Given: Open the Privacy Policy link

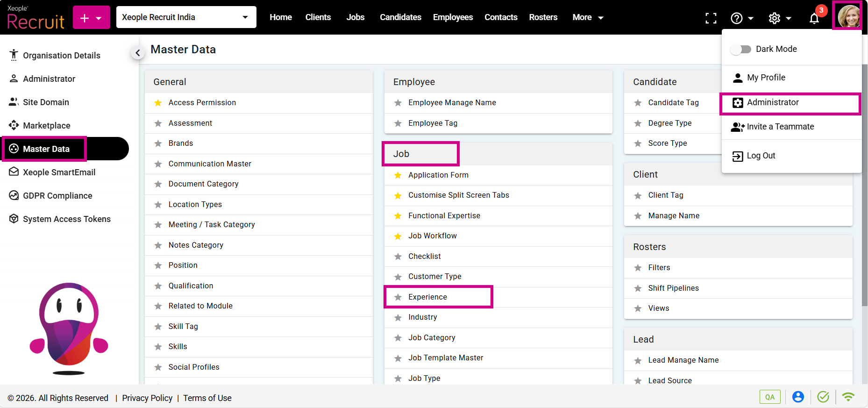Looking at the screenshot, I should (x=147, y=398).
